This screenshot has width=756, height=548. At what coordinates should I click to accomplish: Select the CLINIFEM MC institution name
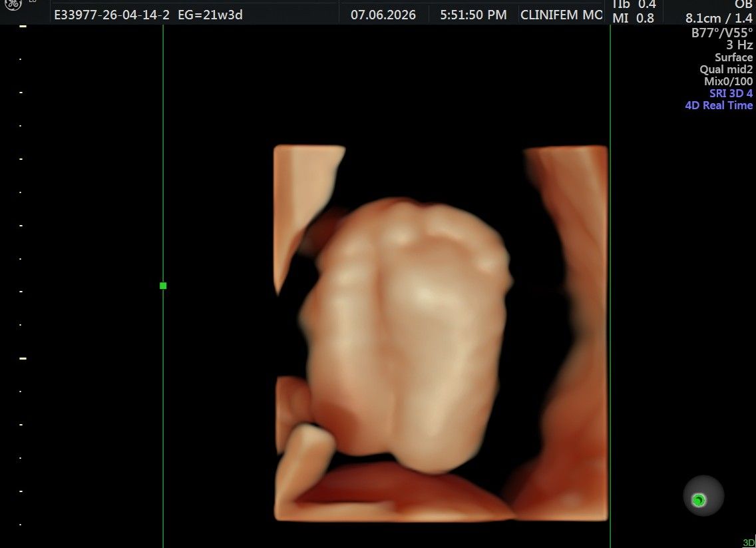pos(562,15)
